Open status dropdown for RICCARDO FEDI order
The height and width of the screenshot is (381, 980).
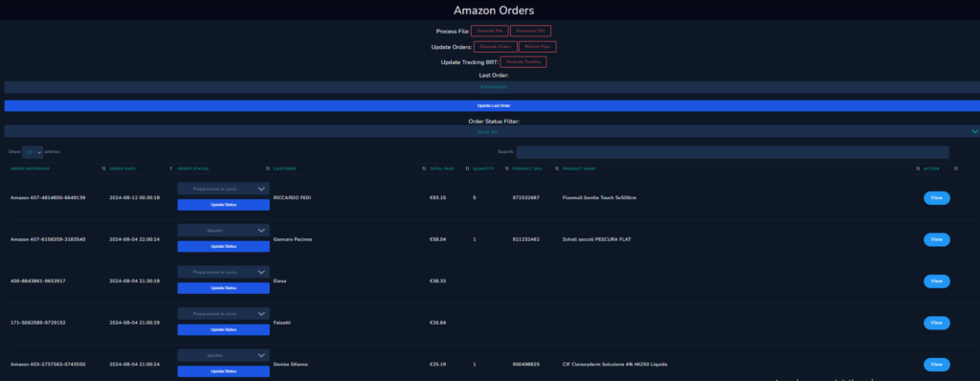point(224,189)
